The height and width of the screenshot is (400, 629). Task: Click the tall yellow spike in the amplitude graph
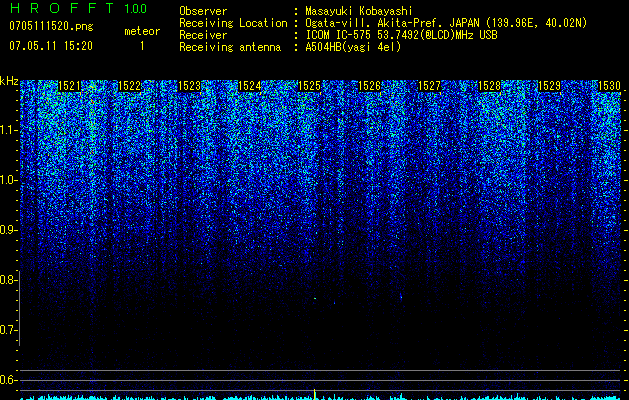[314, 394]
